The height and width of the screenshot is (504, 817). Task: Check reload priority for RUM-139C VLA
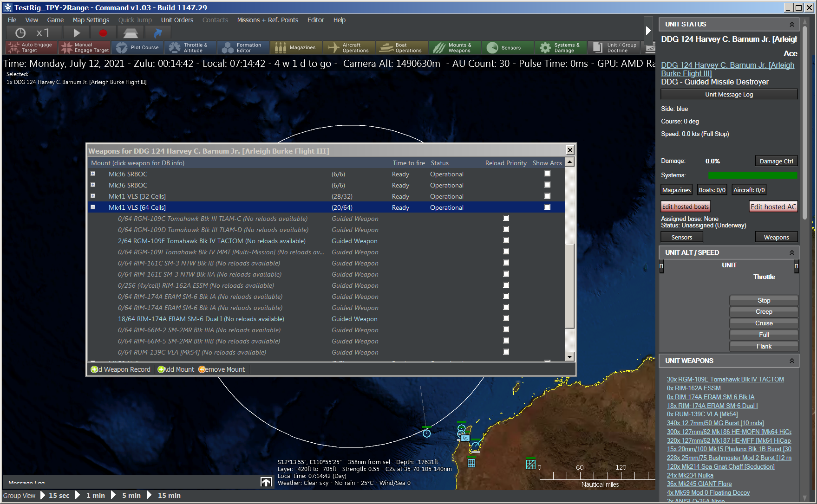tap(506, 352)
